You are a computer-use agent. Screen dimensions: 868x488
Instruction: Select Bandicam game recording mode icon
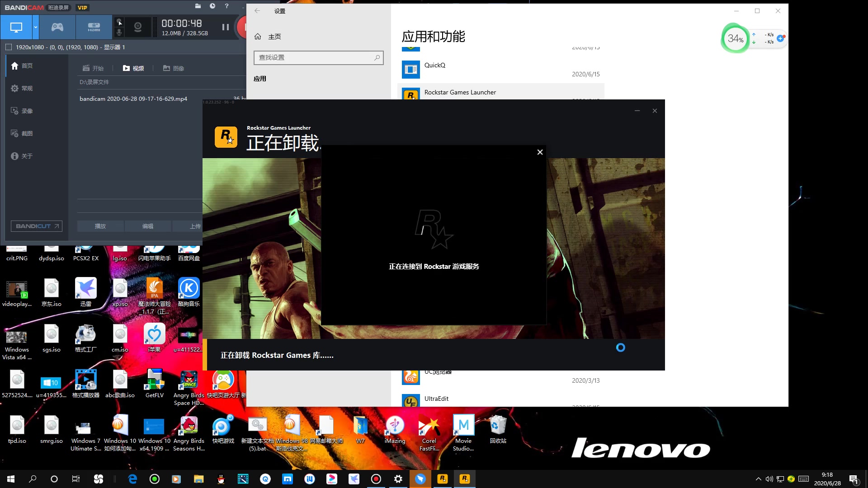coord(57,27)
